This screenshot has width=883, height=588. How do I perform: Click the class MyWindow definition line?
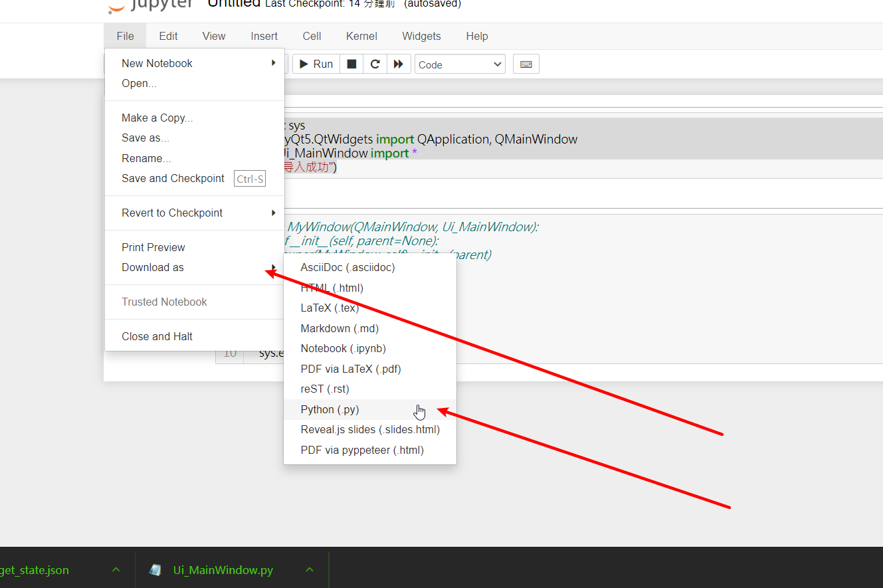[x=412, y=227]
